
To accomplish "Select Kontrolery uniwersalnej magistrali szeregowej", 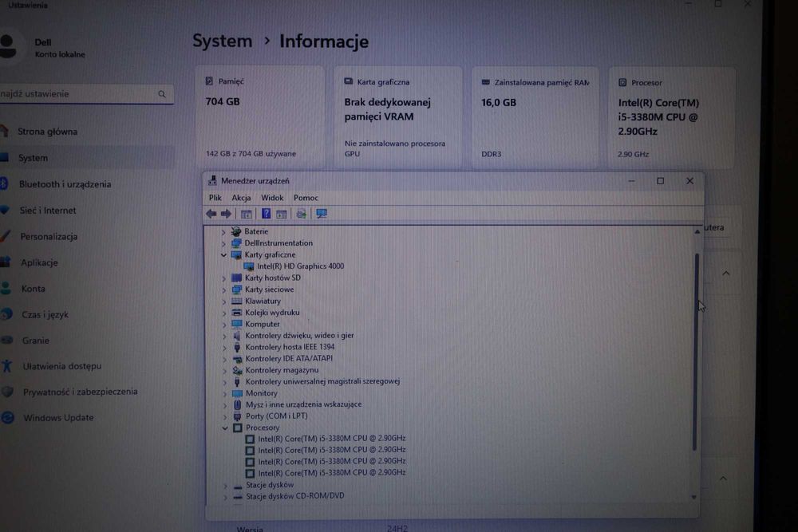I will [x=322, y=381].
